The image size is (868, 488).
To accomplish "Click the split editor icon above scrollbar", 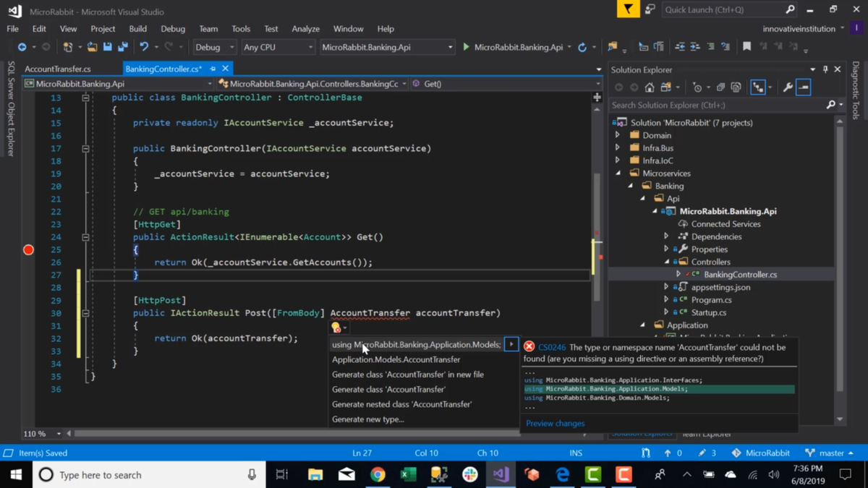I will click(597, 98).
